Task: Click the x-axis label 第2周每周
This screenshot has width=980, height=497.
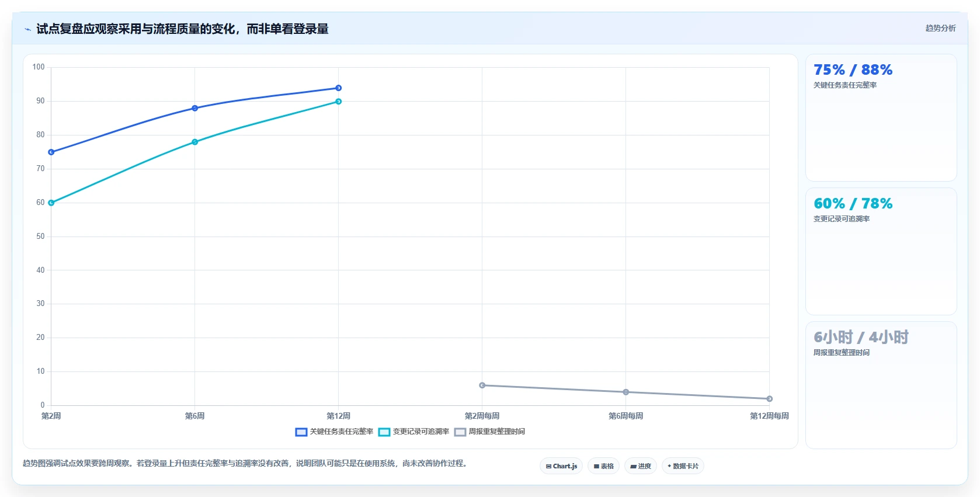Action: [x=482, y=416]
